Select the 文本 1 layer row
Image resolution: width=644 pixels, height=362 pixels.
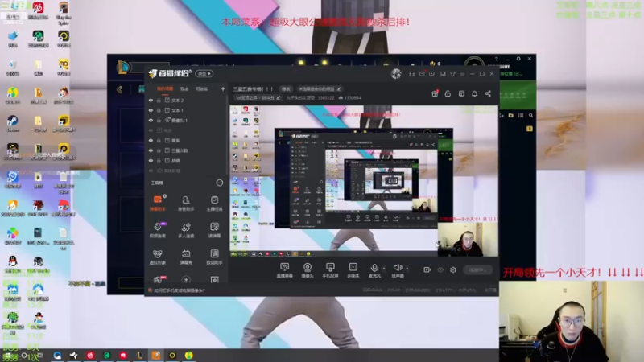187,110
